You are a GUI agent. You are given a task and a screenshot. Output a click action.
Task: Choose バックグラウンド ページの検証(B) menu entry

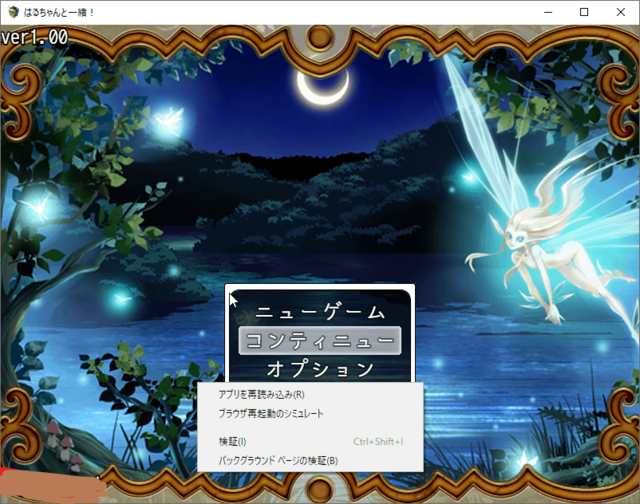(310, 461)
